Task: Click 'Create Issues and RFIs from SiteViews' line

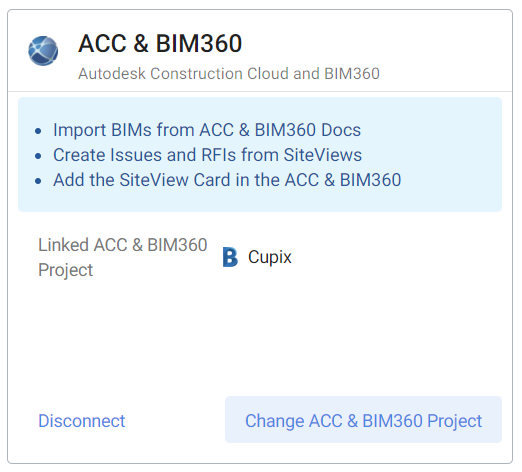Action: (x=207, y=155)
